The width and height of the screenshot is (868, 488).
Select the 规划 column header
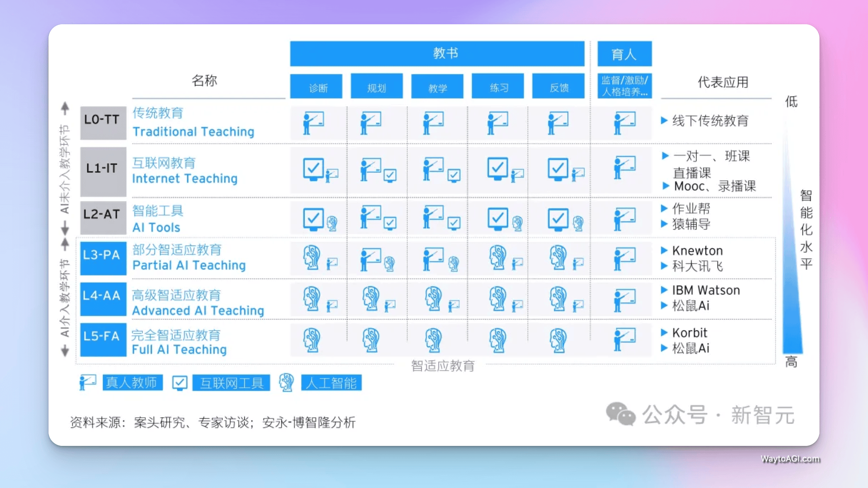click(x=377, y=86)
